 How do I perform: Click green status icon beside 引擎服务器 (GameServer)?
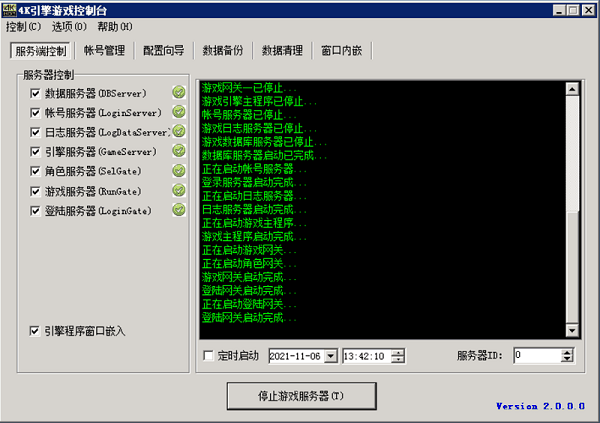click(179, 152)
